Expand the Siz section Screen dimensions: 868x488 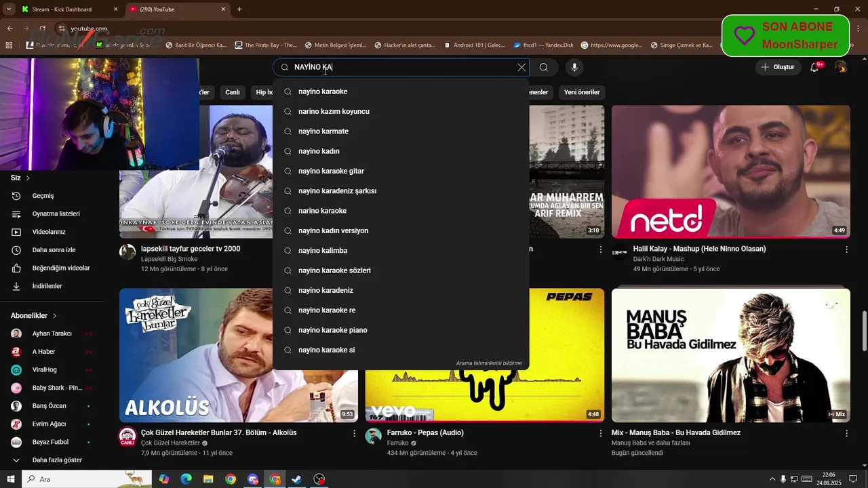[x=20, y=178]
